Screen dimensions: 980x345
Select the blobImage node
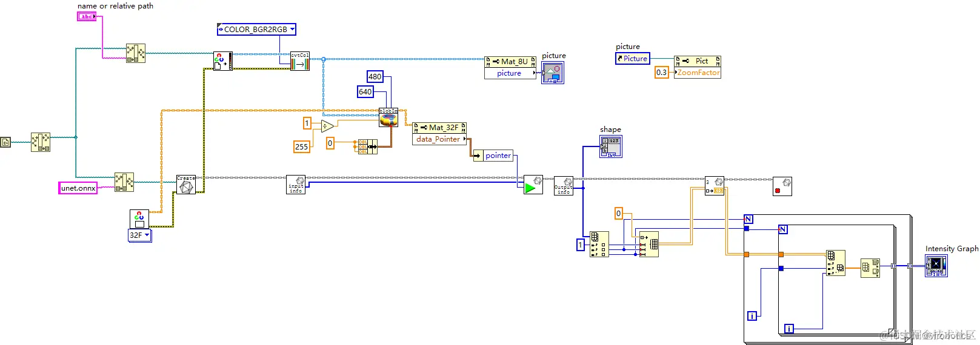click(x=388, y=117)
